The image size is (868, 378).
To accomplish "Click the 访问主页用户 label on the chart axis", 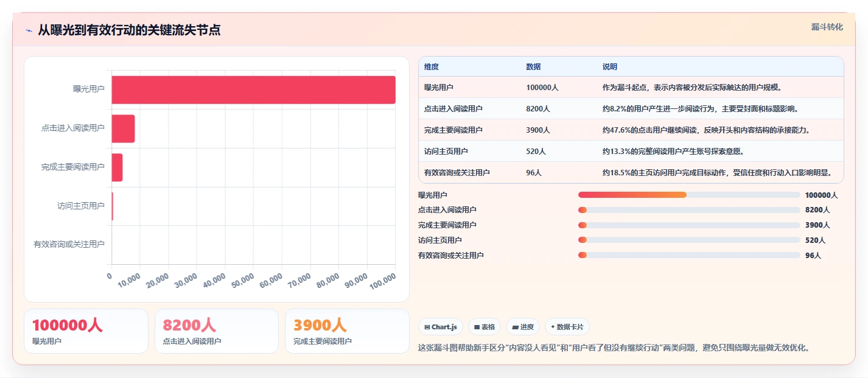I will pos(81,206).
